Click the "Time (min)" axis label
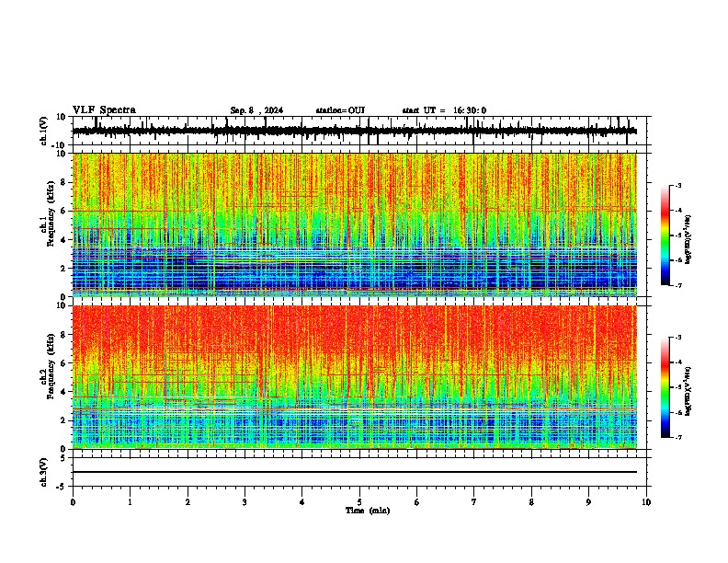This screenshot has height=563, width=728. pos(368,511)
